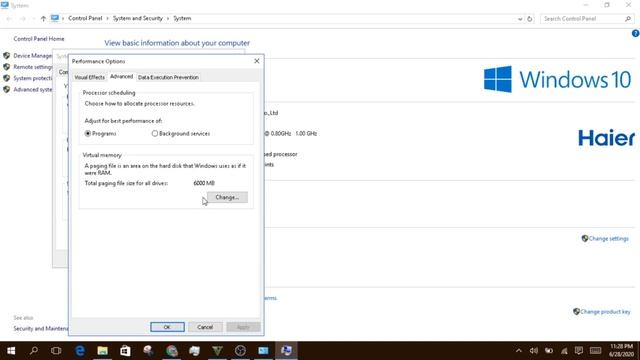Focus the Search Control Panel box
The image size is (640, 360).
[x=586, y=19]
